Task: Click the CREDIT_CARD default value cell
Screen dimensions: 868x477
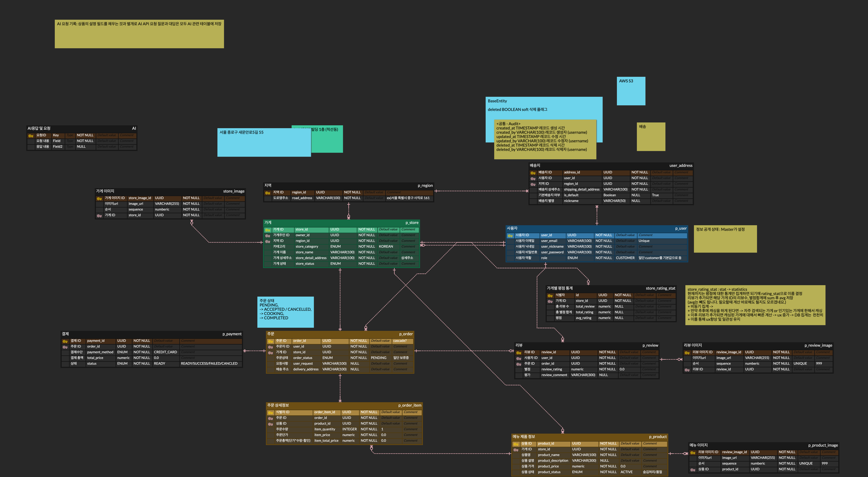Action: coord(165,352)
